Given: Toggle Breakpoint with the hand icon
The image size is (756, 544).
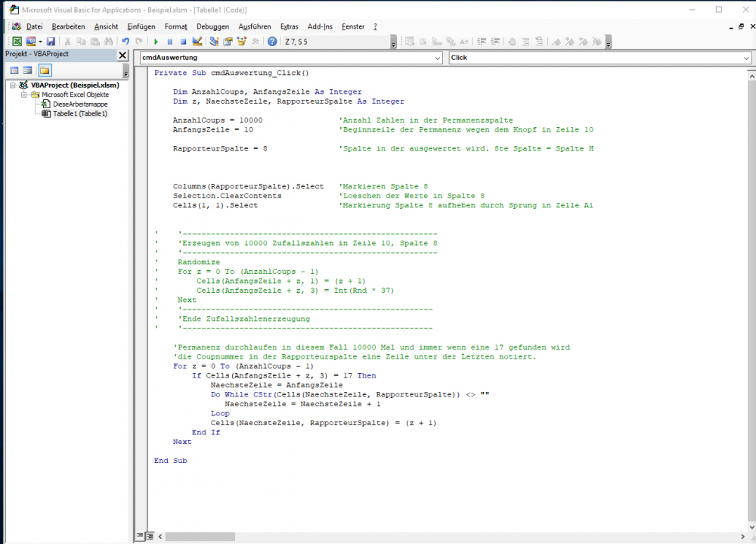Looking at the screenshot, I should pos(512,42).
